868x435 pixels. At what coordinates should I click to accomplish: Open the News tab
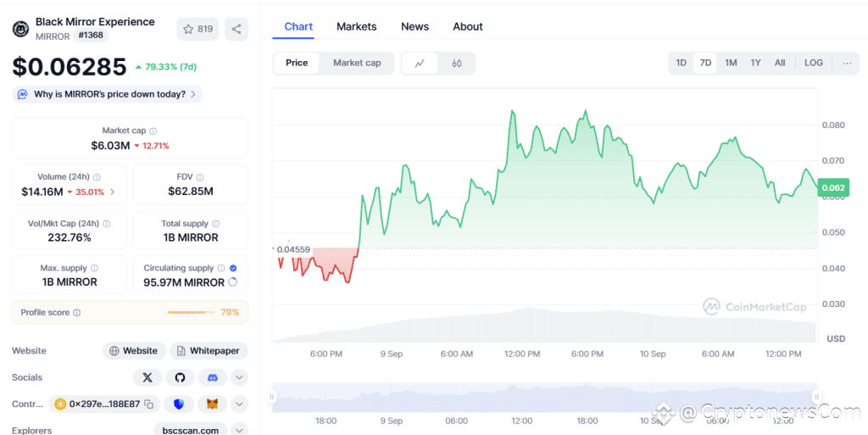[x=415, y=26]
